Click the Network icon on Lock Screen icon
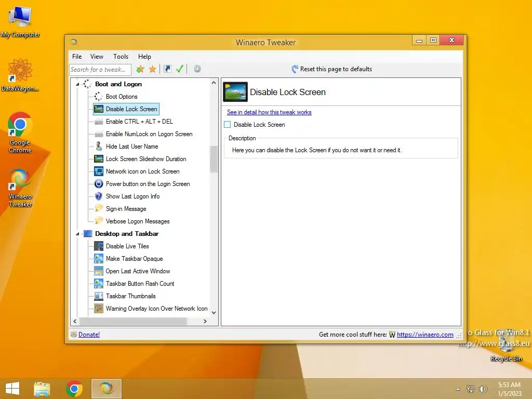Viewport: 532px width, 399px height. pos(99,171)
